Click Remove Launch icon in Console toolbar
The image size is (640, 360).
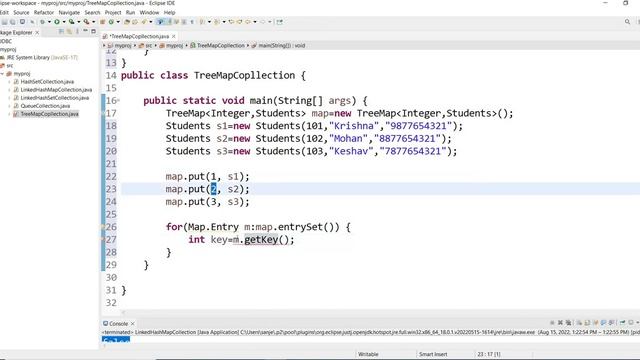560,322
